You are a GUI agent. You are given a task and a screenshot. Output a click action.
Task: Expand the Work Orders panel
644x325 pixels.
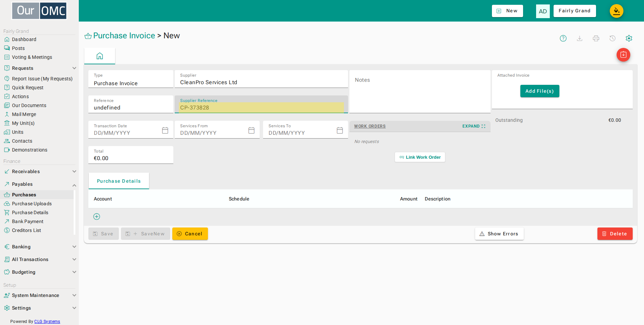pyautogui.click(x=474, y=126)
